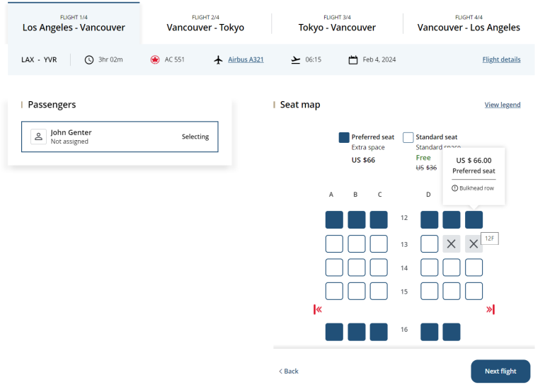Switch to Tokyo - Vancouver flight tab
Screen dimensions: 545x392
coord(337,23)
